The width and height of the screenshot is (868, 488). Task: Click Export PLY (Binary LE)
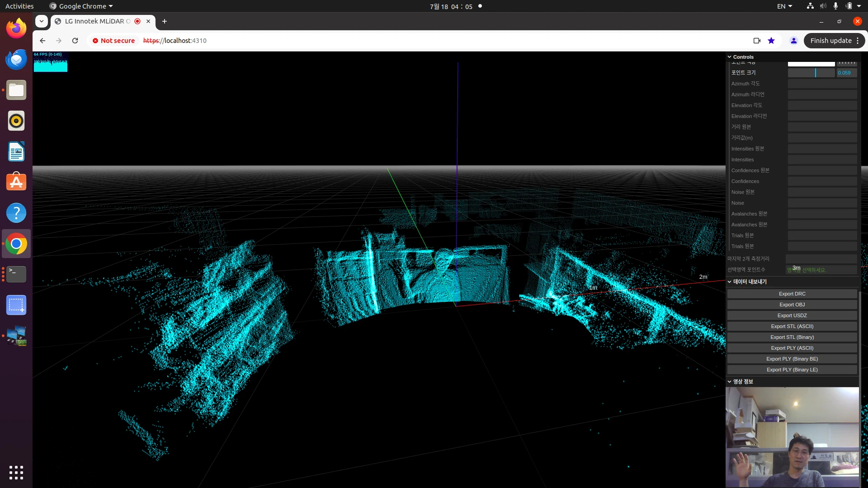click(792, 370)
